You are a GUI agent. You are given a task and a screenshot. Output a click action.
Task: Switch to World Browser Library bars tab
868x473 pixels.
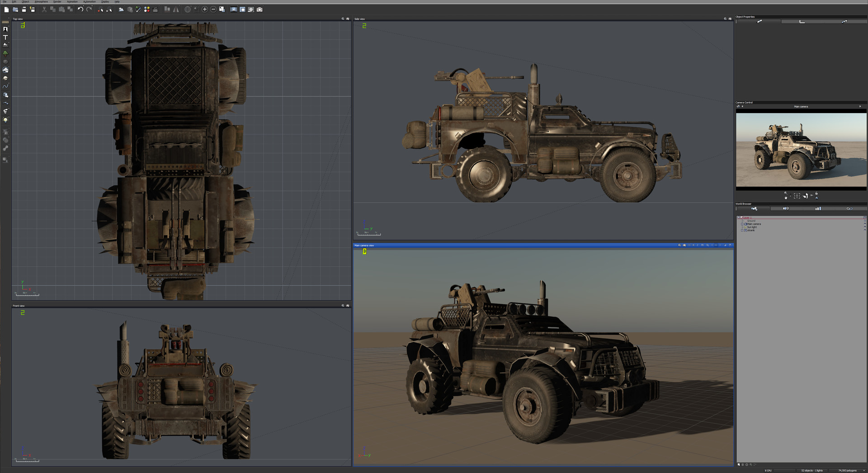[818, 208]
